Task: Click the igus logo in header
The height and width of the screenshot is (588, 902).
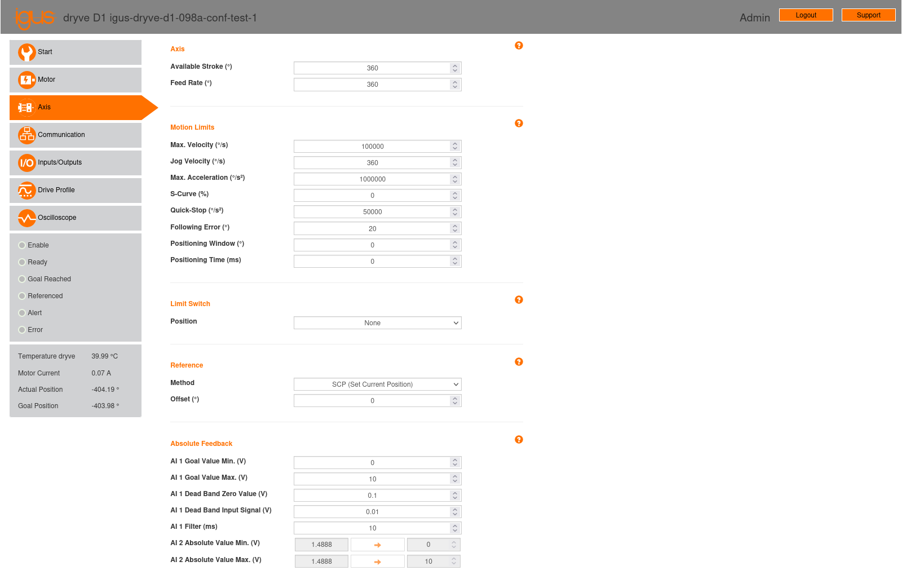Action: (34, 18)
